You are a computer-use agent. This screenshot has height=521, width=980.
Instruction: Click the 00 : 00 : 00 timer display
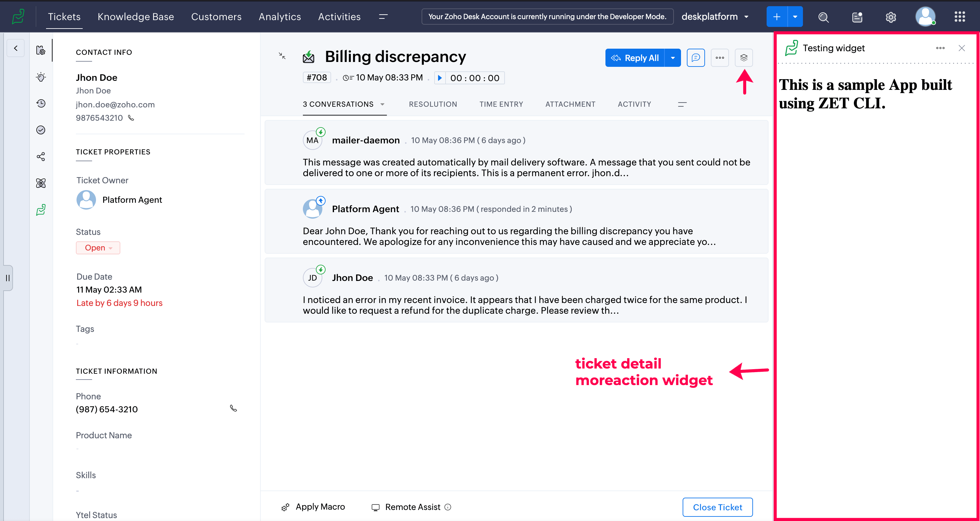tap(475, 78)
